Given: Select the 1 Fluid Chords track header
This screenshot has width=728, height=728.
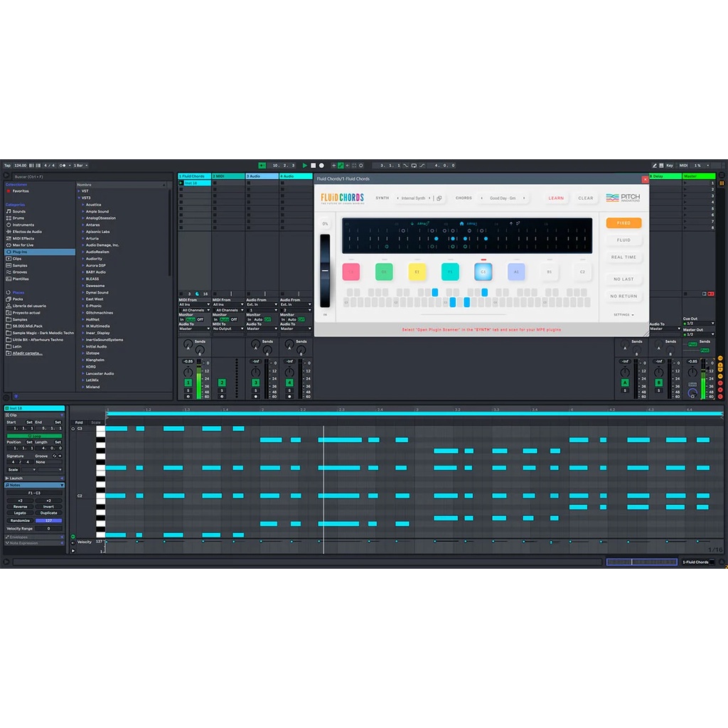Looking at the screenshot, I should click(x=195, y=176).
